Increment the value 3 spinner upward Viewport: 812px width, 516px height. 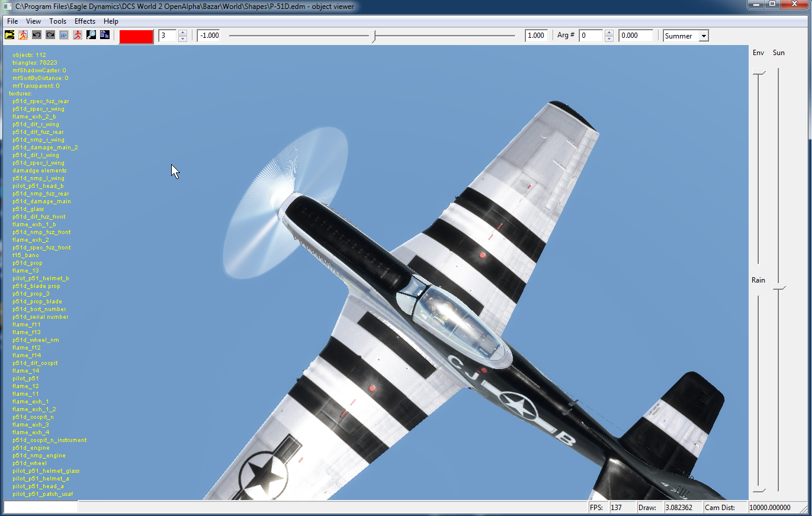[x=182, y=33]
